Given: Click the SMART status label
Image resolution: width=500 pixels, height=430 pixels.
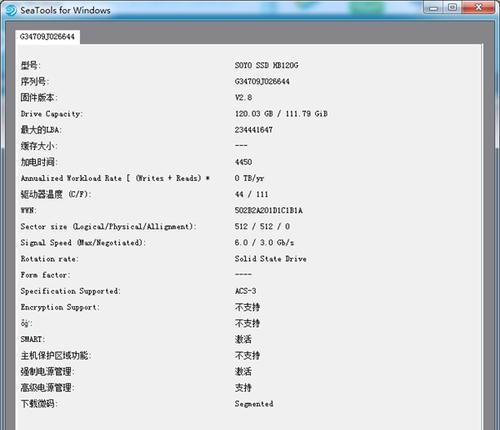Looking at the screenshot, I should [33, 339].
